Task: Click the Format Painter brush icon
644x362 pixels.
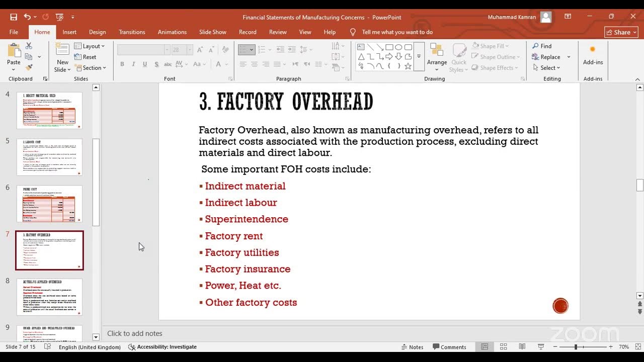Action: (x=29, y=67)
